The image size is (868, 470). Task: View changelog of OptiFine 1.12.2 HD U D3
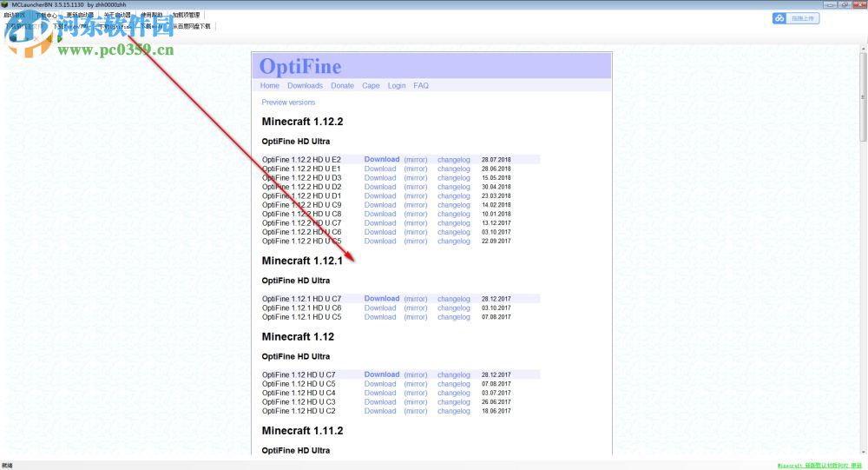click(x=453, y=177)
